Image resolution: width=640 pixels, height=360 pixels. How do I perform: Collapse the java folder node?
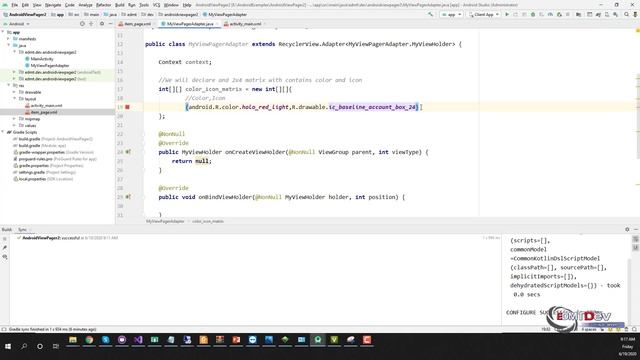[9, 45]
